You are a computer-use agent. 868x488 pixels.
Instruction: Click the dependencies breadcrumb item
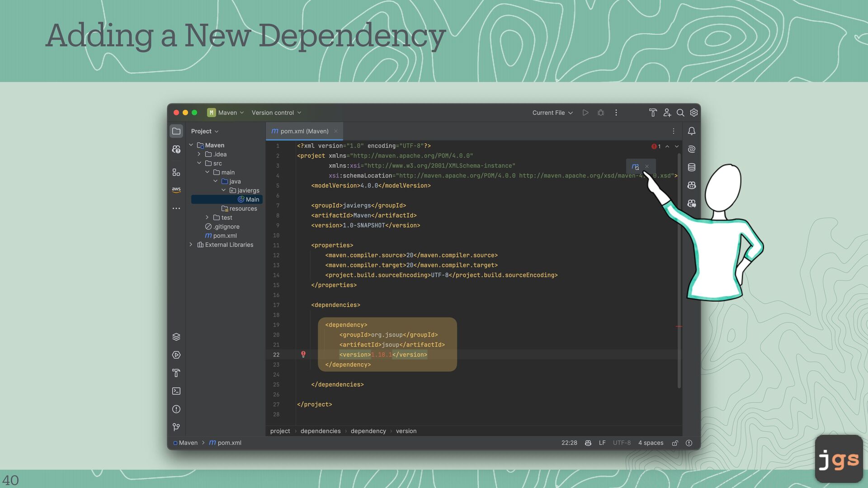tap(321, 431)
